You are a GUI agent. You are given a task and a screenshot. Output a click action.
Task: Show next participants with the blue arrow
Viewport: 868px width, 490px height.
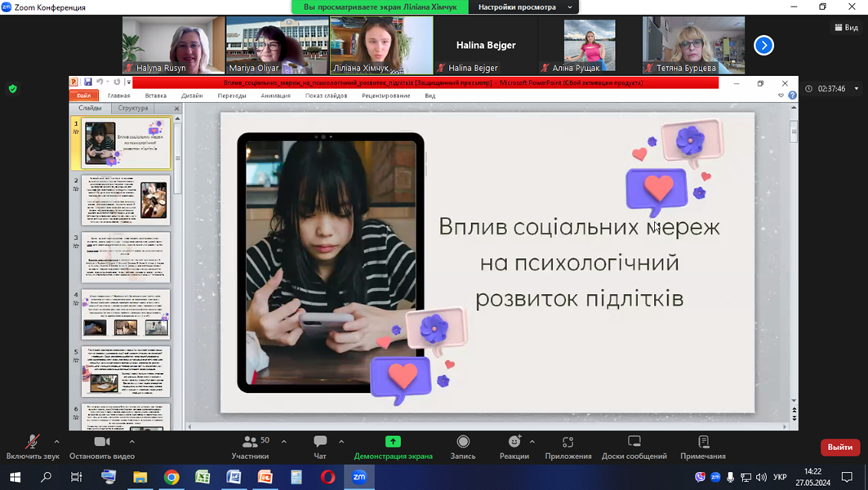point(763,46)
